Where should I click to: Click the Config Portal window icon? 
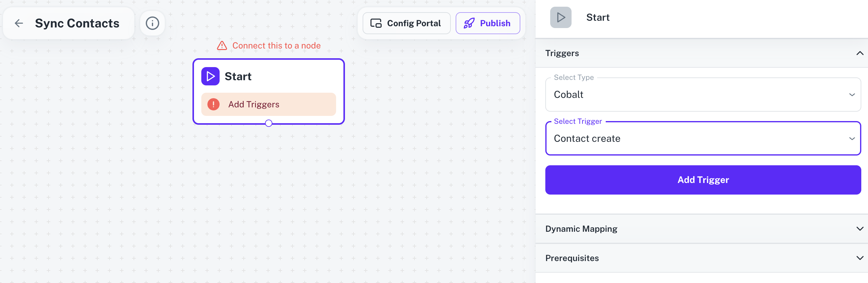[375, 23]
